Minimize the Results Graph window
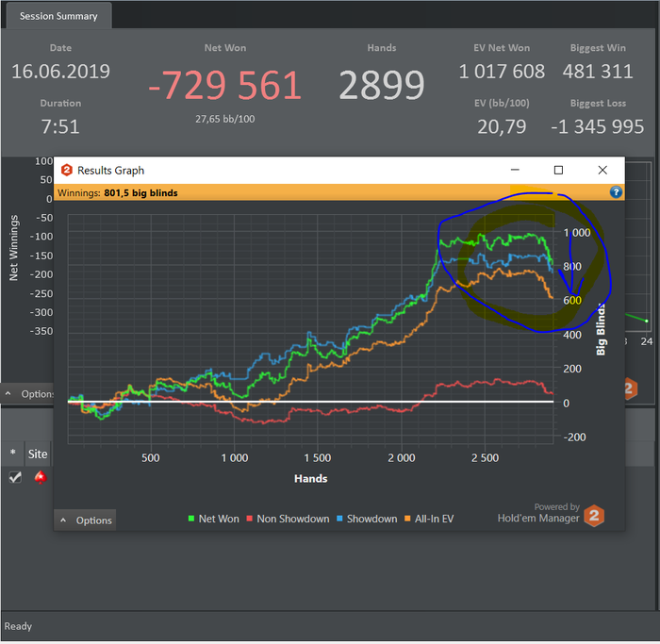The width and height of the screenshot is (660, 644). click(515, 170)
